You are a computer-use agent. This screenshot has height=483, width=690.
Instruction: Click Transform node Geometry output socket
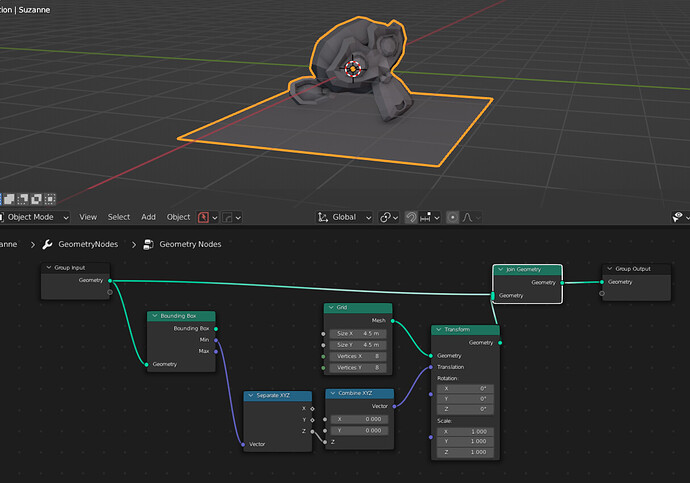coord(500,343)
